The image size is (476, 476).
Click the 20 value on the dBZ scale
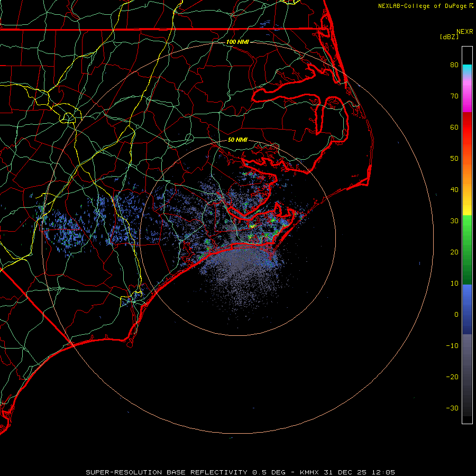(454, 252)
